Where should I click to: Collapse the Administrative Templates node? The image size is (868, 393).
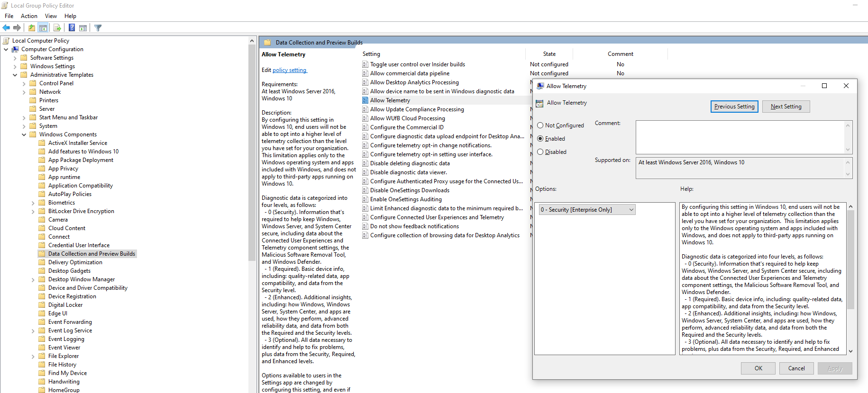pyautogui.click(x=15, y=75)
